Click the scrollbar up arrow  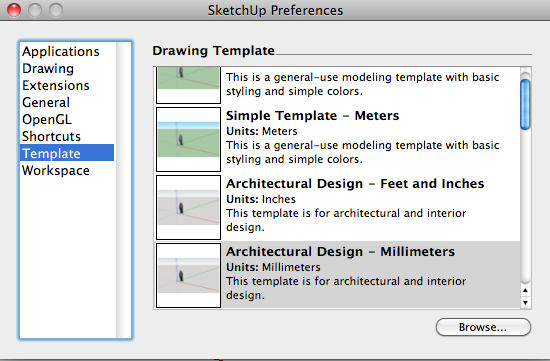pyautogui.click(x=525, y=290)
